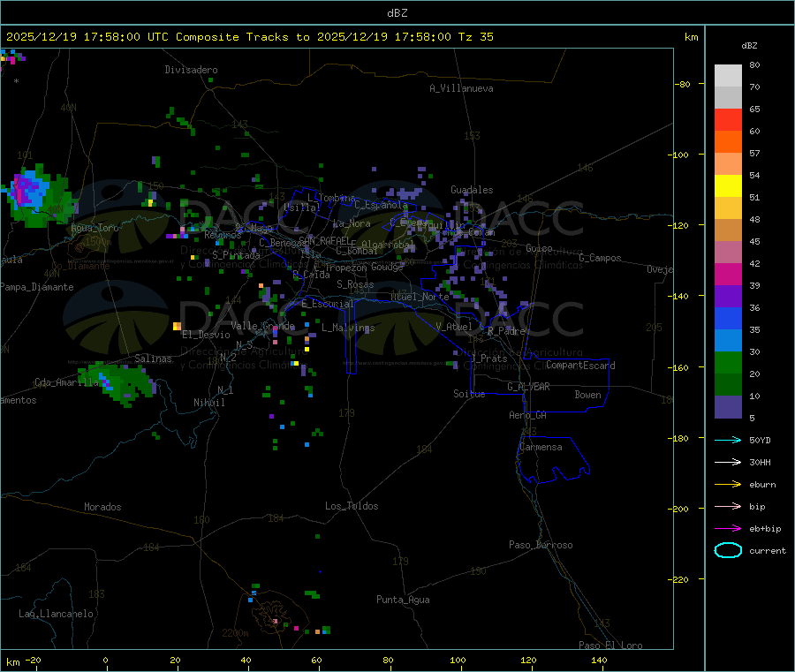Viewport: 795px width, 672px height.
Task: Click the 'Atuel_Norte' place label
Action: pyautogui.click(x=420, y=297)
